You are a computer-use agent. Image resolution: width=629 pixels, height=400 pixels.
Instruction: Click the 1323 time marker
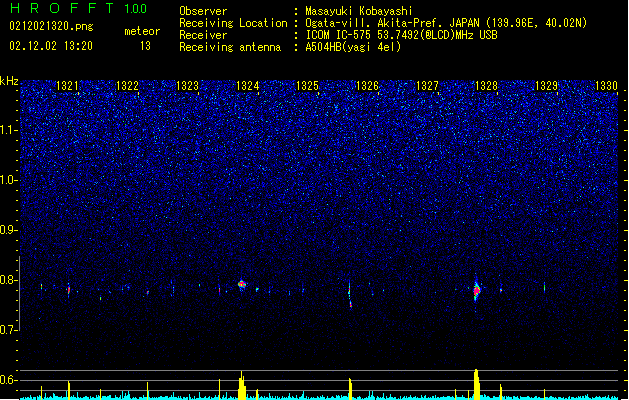point(187,86)
